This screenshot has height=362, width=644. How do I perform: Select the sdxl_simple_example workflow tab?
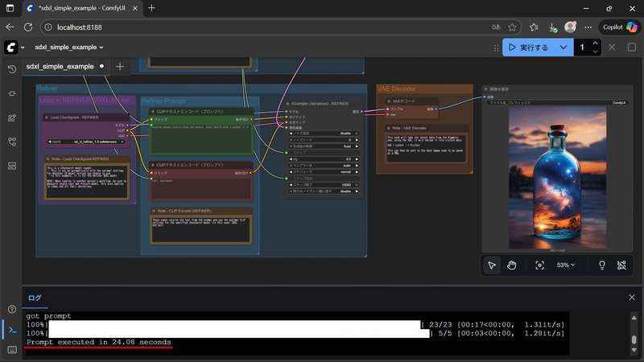[65, 67]
